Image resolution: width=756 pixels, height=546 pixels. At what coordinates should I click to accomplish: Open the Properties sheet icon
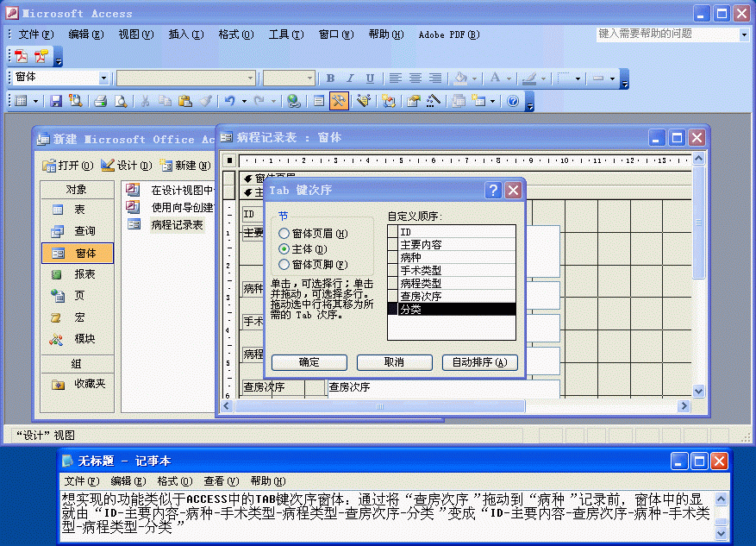413,101
